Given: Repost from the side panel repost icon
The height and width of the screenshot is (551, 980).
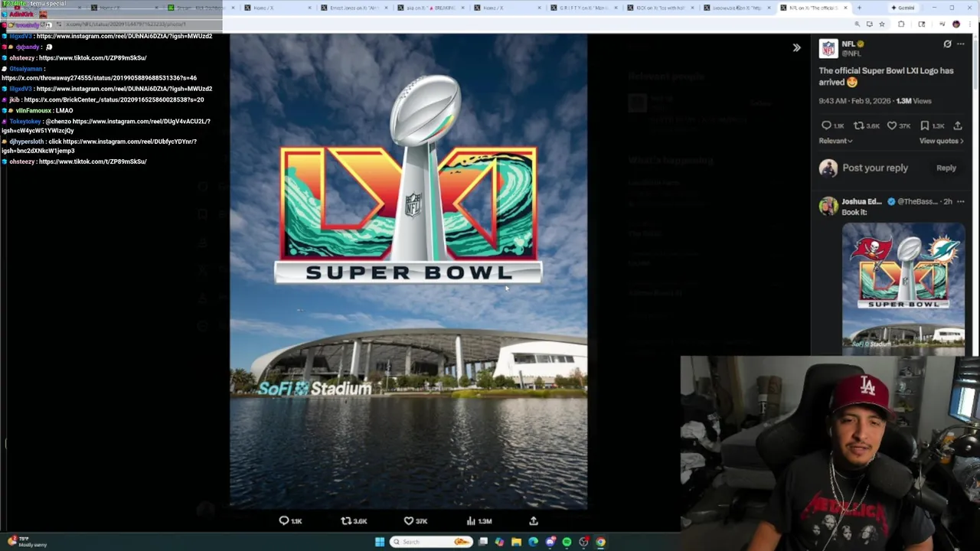Looking at the screenshot, I should (858, 126).
